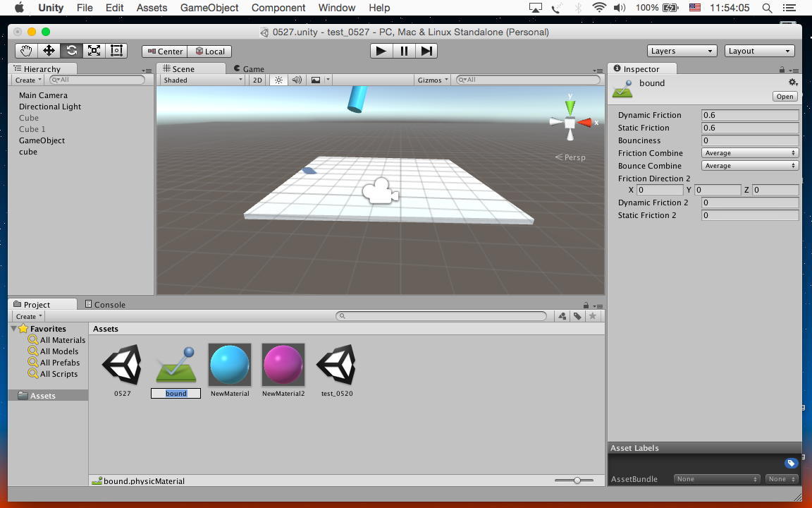
Task: Click the scene gizmo red X axis cone
Action: click(584, 123)
